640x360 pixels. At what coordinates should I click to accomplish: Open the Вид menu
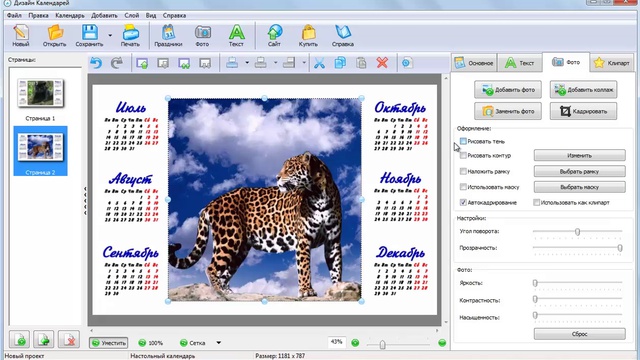(x=151, y=16)
